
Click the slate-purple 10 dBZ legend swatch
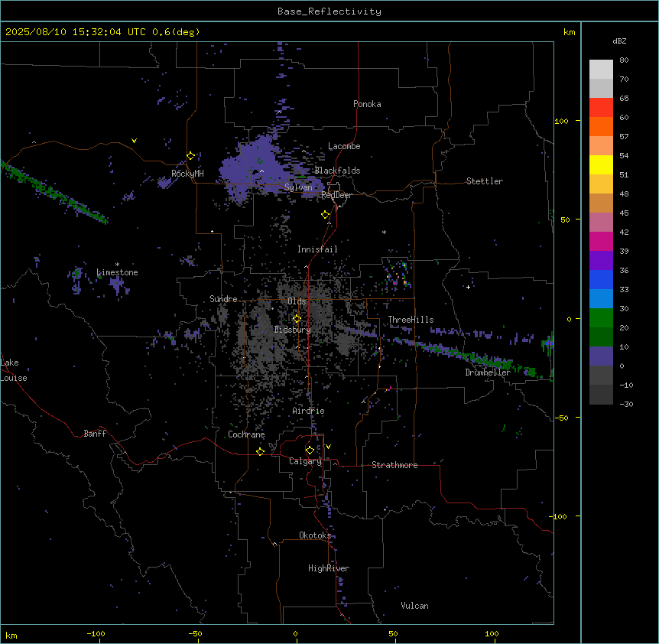pos(601,356)
